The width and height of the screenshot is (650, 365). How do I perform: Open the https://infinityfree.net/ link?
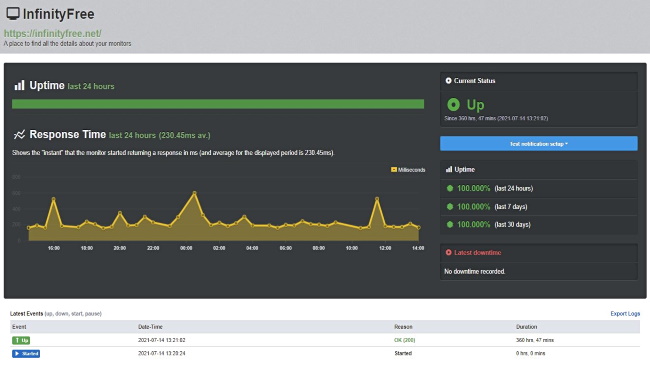tap(53, 33)
